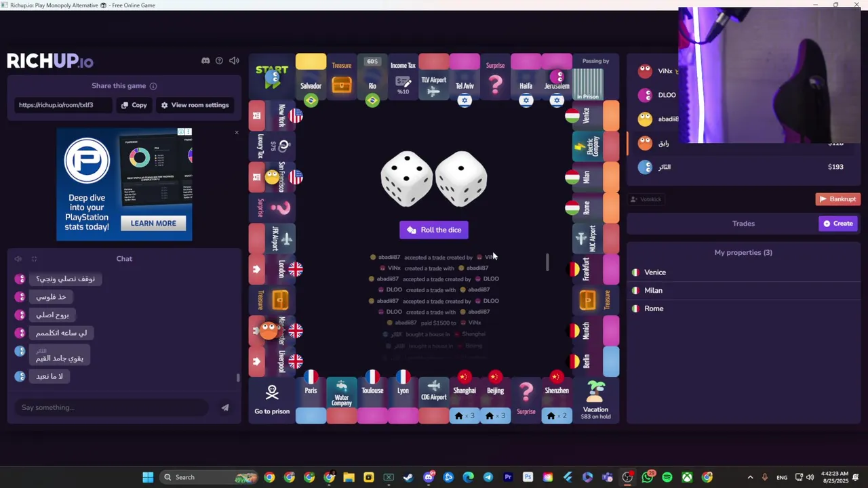Mute chat using the chat speaker icon

click(x=18, y=259)
